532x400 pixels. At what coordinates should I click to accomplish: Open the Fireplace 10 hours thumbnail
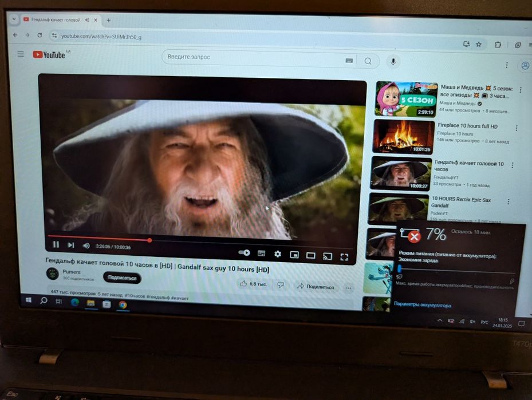404,137
